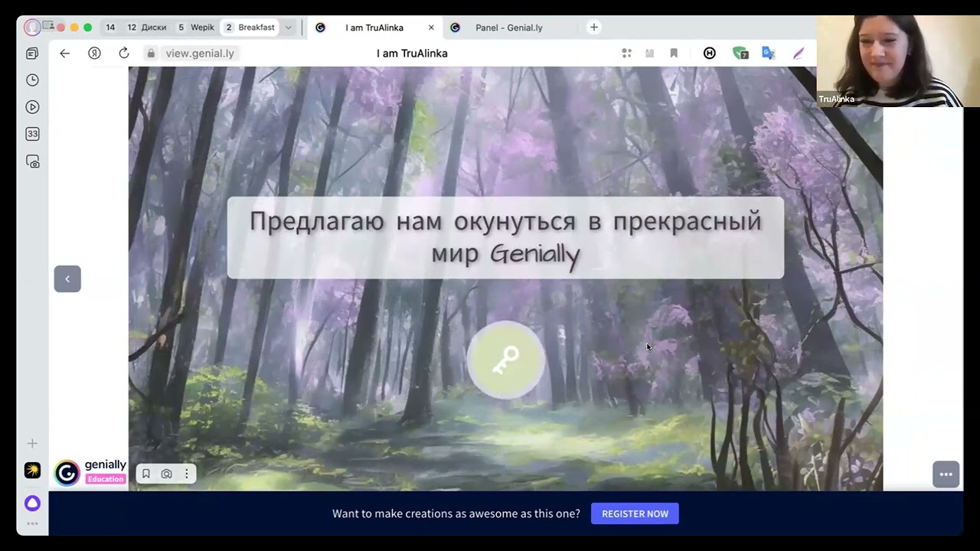Click the view.genial.ly address field
Image resolution: width=980 pixels, height=551 pixels.
tap(201, 53)
